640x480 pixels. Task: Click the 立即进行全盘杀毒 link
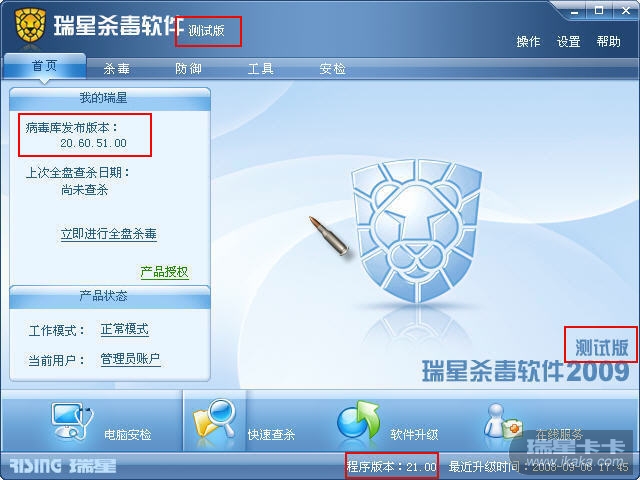109,234
